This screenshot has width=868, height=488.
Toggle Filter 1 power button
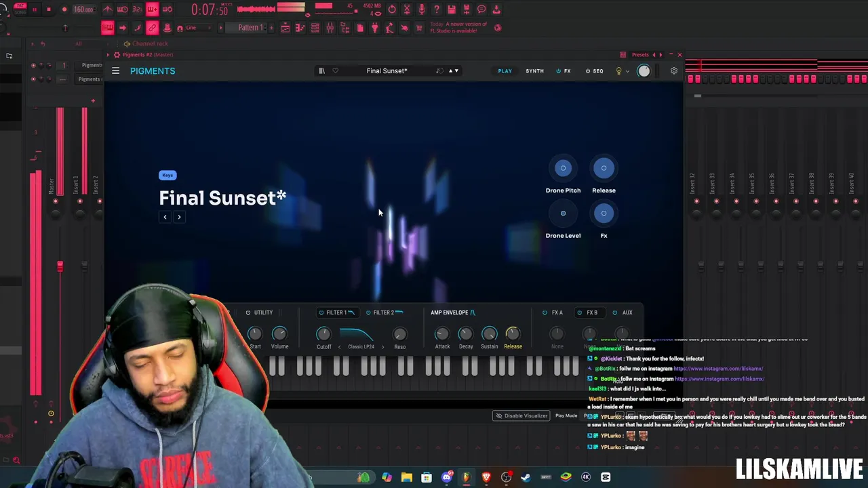(x=321, y=312)
